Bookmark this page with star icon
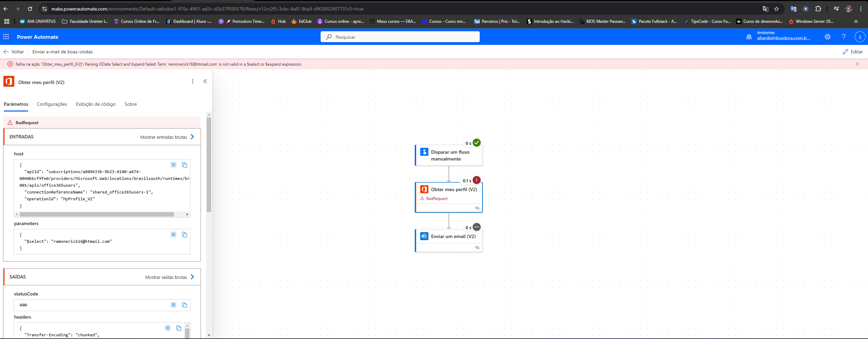The image size is (868, 339). tap(777, 9)
